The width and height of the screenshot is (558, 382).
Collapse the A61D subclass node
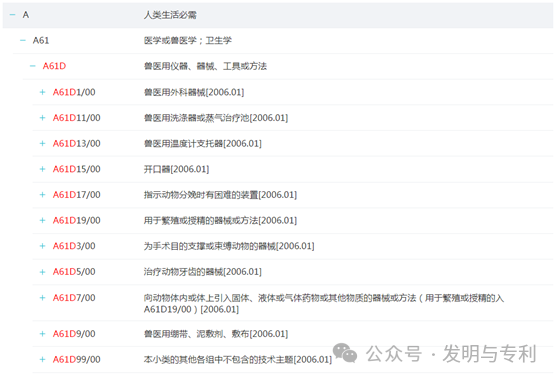tap(33, 66)
